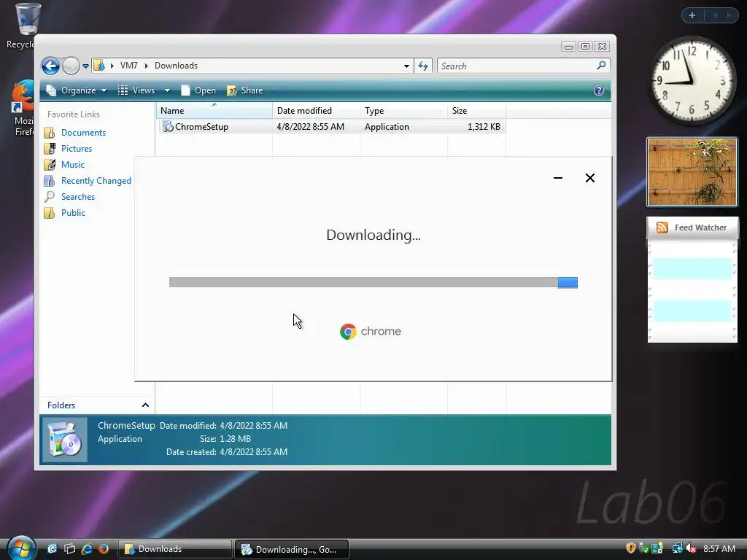Click the green checkmark tray icon

pos(644,548)
